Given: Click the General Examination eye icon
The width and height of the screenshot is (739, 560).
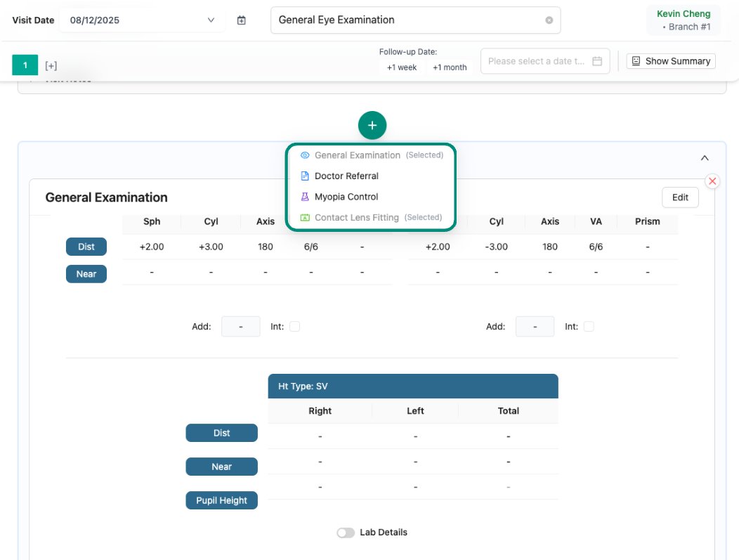Looking at the screenshot, I should (305, 155).
